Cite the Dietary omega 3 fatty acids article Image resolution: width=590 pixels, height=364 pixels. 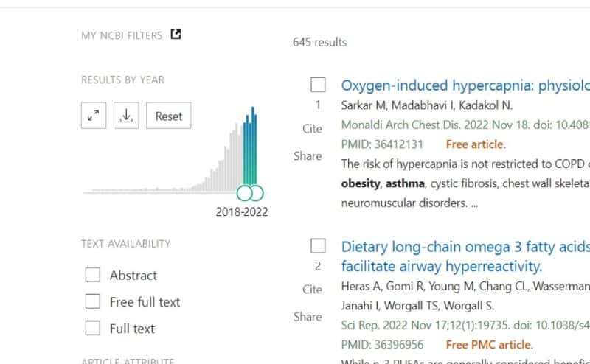312,290
